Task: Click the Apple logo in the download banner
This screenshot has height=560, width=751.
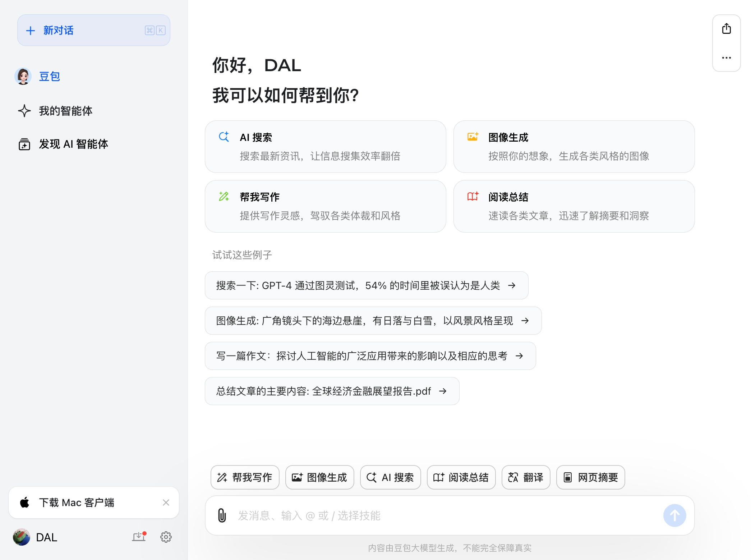Action: tap(25, 502)
